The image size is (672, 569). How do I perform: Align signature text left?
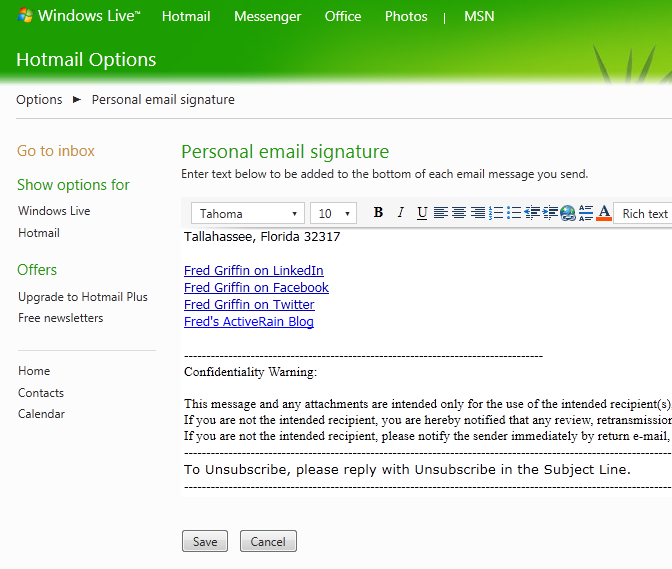point(441,213)
